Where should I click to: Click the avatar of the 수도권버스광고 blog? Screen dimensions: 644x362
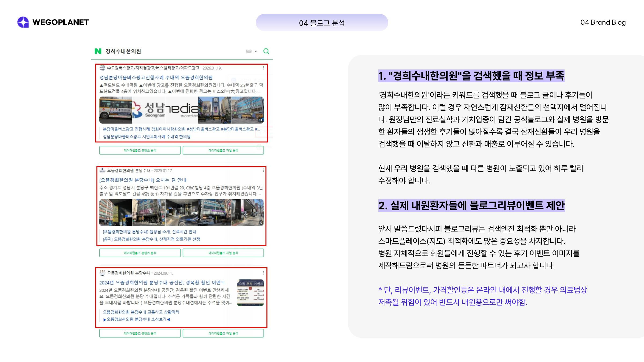[x=102, y=68]
